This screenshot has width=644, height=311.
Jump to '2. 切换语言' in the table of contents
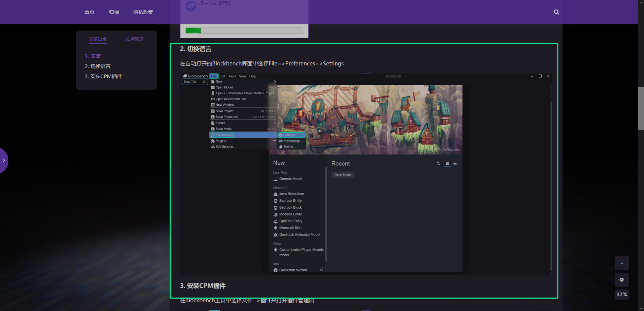tap(97, 66)
